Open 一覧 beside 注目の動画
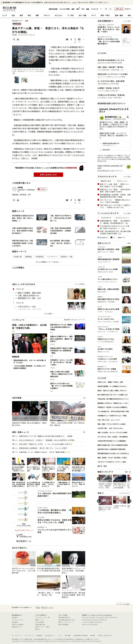Viewport: 133px width, 644px height. pos(84,398)
